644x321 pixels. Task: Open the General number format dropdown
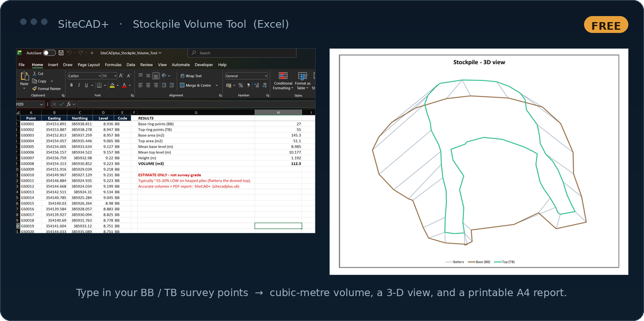[247, 76]
